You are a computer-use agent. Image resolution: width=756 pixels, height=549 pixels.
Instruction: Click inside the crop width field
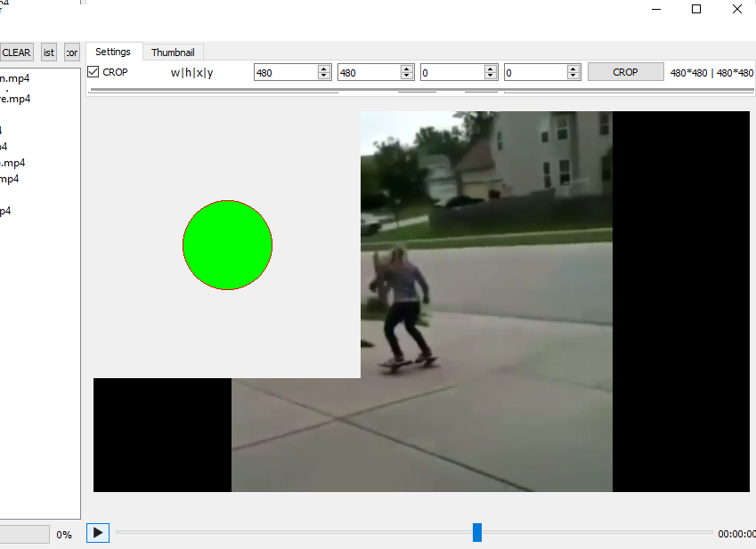tap(286, 72)
